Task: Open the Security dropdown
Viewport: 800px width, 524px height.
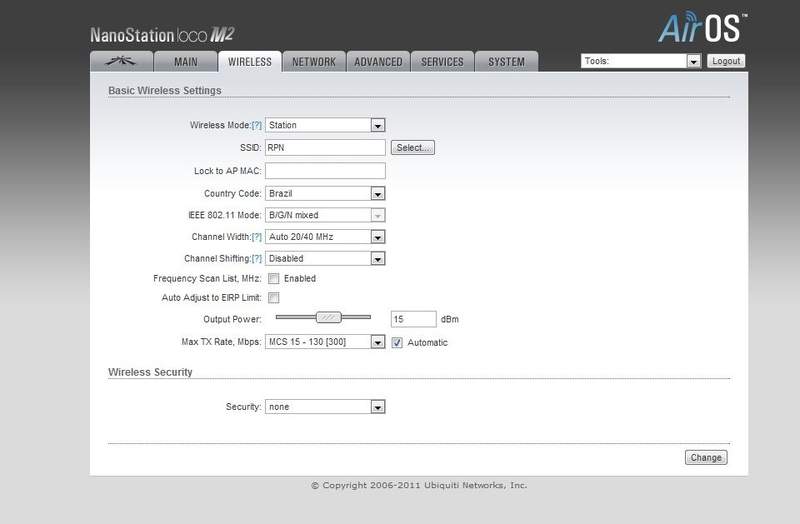Action: 325,407
